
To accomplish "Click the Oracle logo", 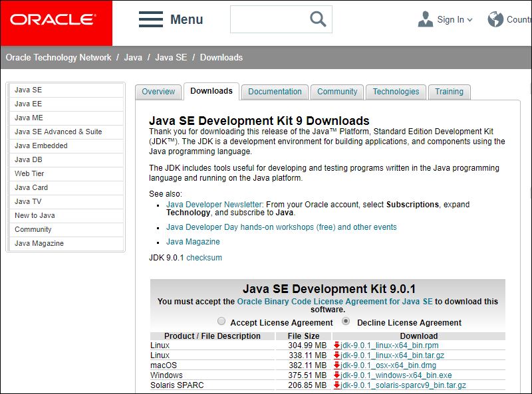I will point(53,20).
